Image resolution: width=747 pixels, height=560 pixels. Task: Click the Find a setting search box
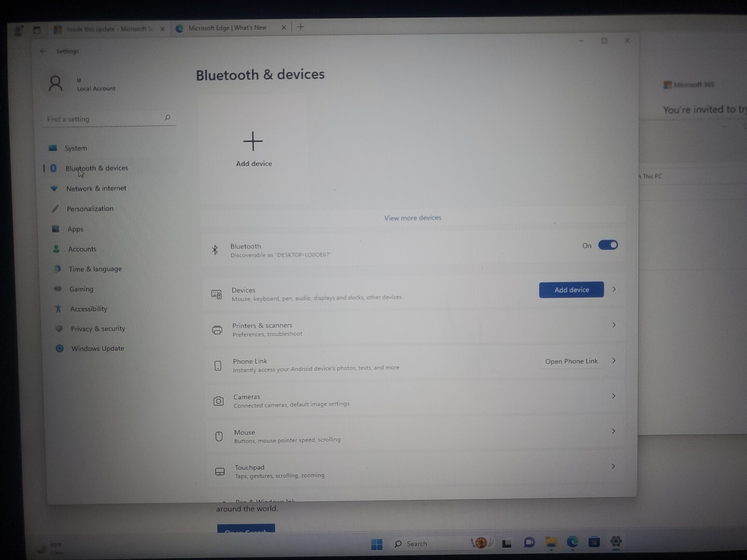(109, 119)
